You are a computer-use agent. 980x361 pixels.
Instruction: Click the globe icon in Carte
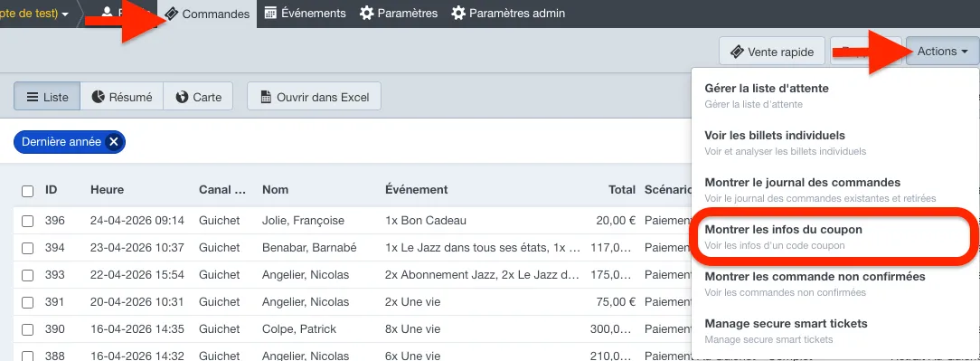[182, 97]
